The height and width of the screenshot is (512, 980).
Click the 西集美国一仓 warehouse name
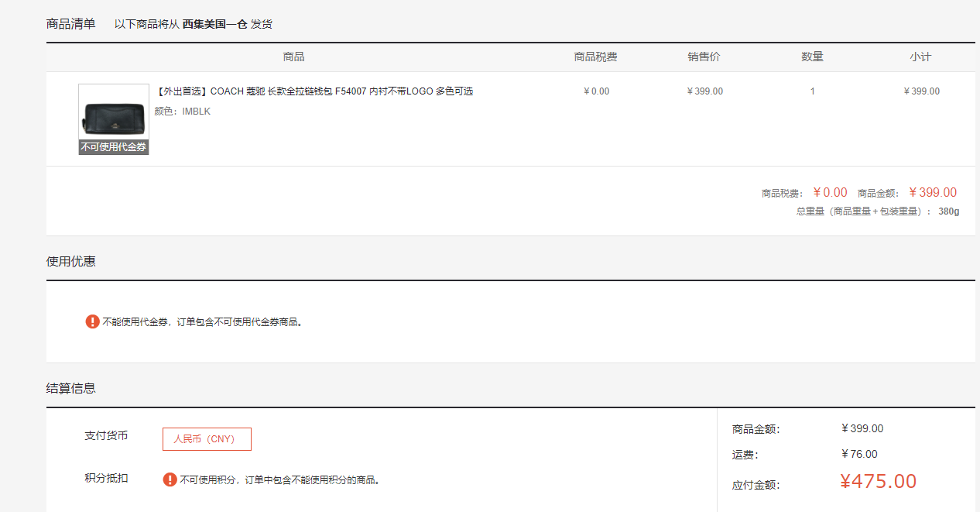214,24
